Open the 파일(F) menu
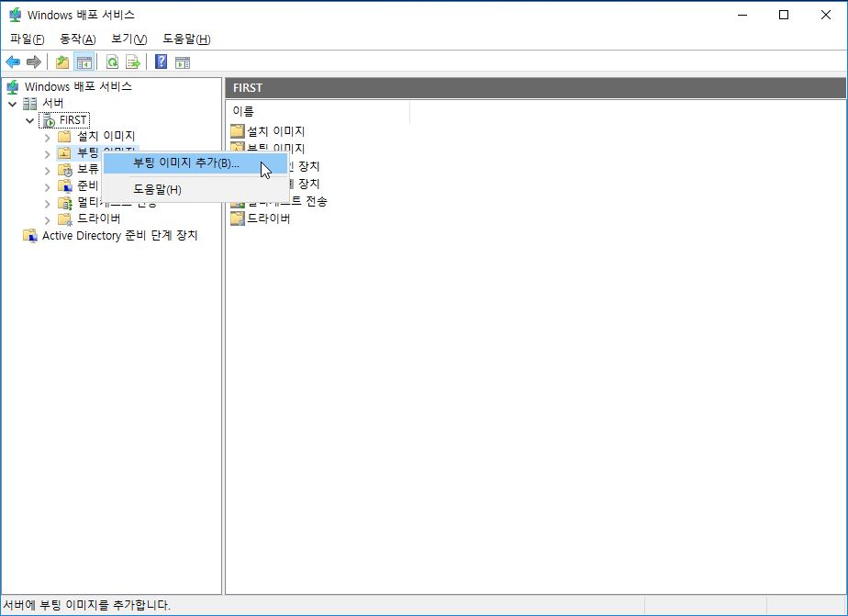The image size is (848, 616). 28,39
